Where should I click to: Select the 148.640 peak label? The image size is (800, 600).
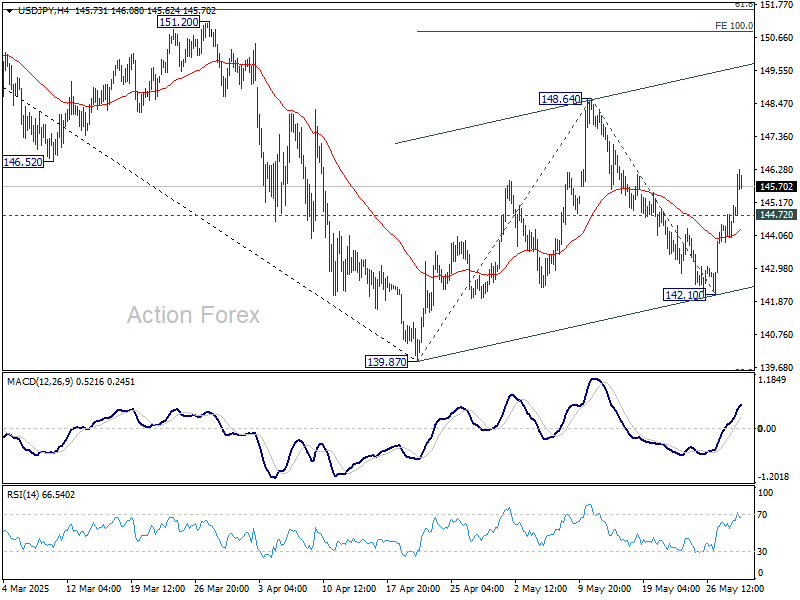pyautogui.click(x=560, y=99)
